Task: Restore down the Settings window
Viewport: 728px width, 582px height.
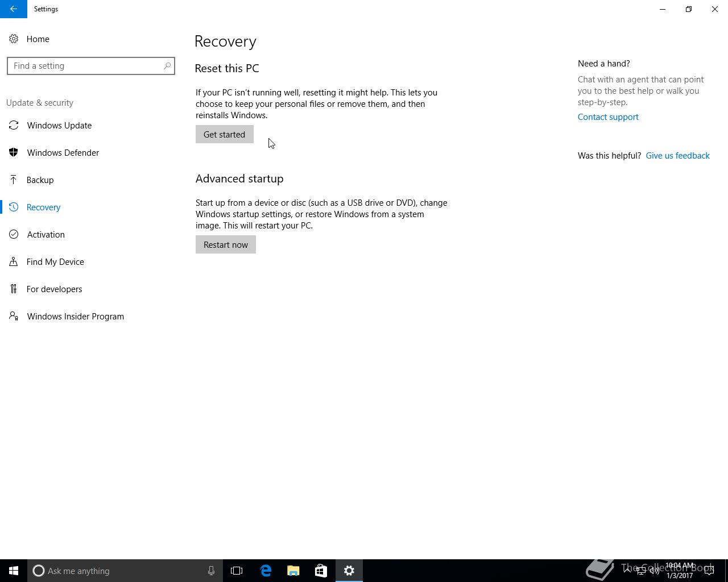Action: click(689, 9)
